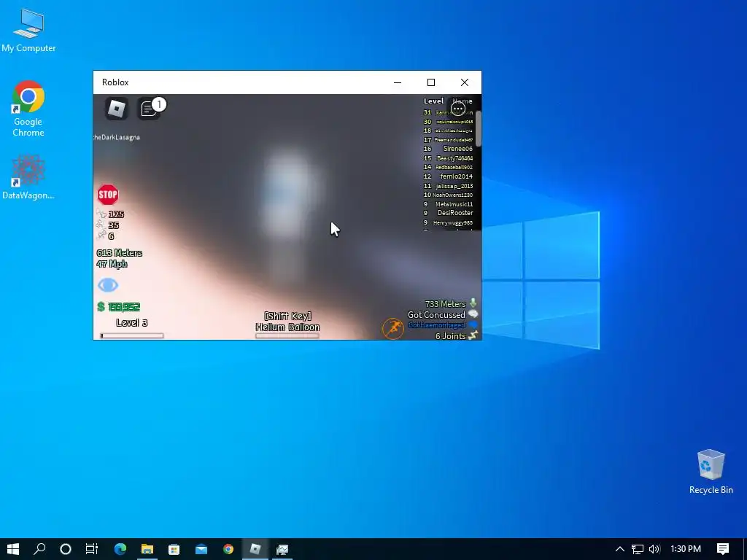This screenshot has height=560, width=747.
Task: Switch to Roblox taskbar button
Action: [255, 549]
